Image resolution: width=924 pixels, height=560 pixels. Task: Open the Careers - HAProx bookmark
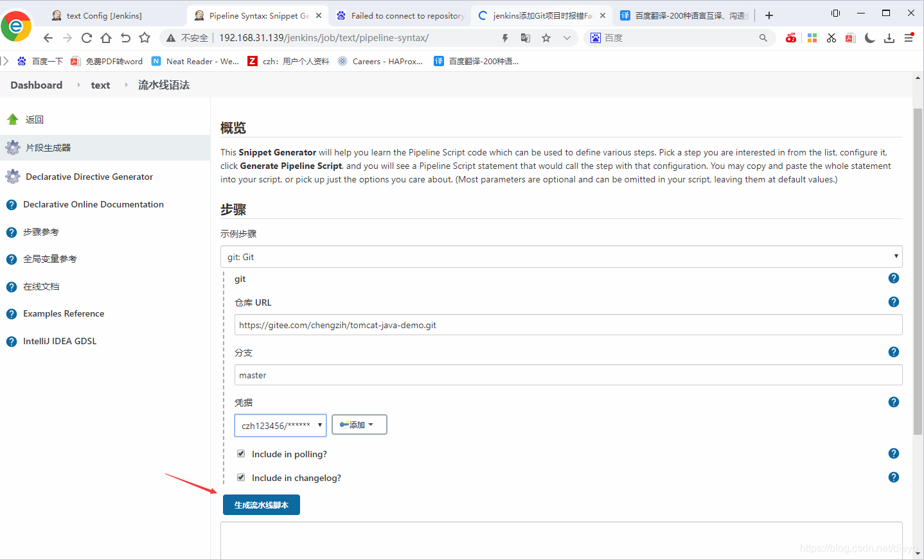tap(380, 61)
